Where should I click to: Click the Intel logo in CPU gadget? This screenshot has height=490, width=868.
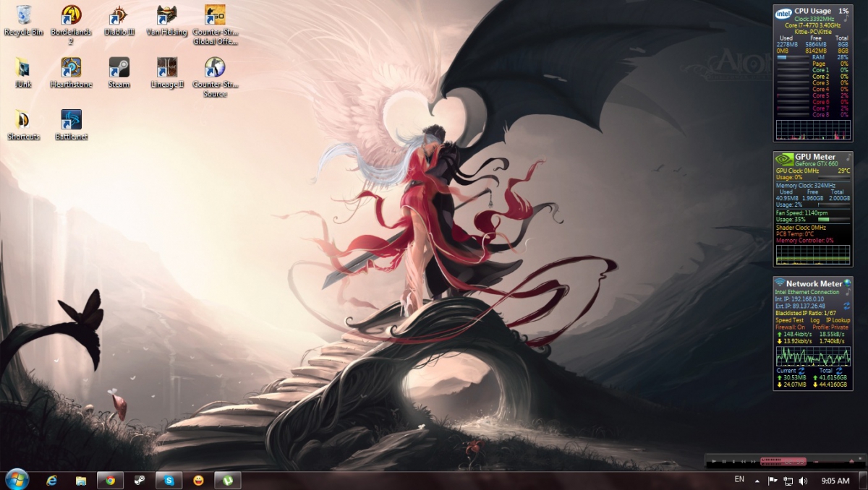783,14
